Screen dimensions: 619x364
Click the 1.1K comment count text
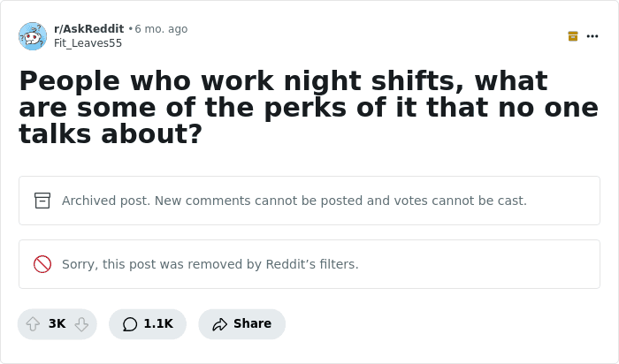(x=158, y=323)
